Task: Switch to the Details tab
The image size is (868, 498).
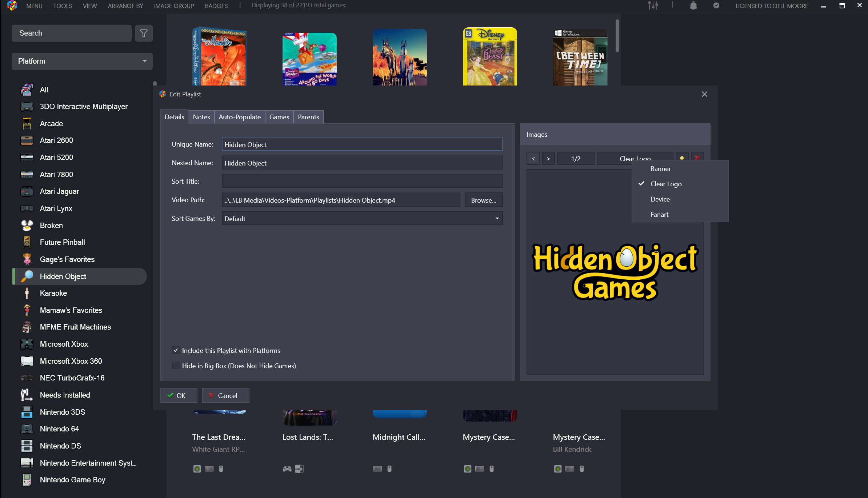Action: [x=175, y=117]
